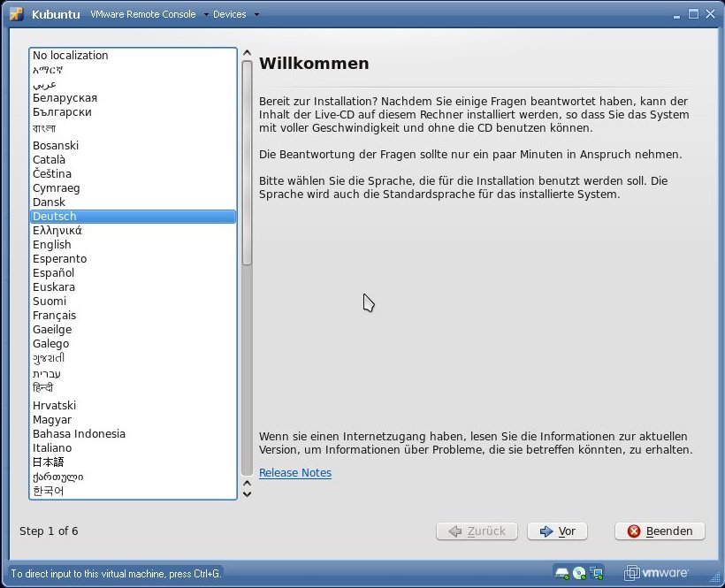
Task: Select Hrvatski language
Action: pos(134,406)
